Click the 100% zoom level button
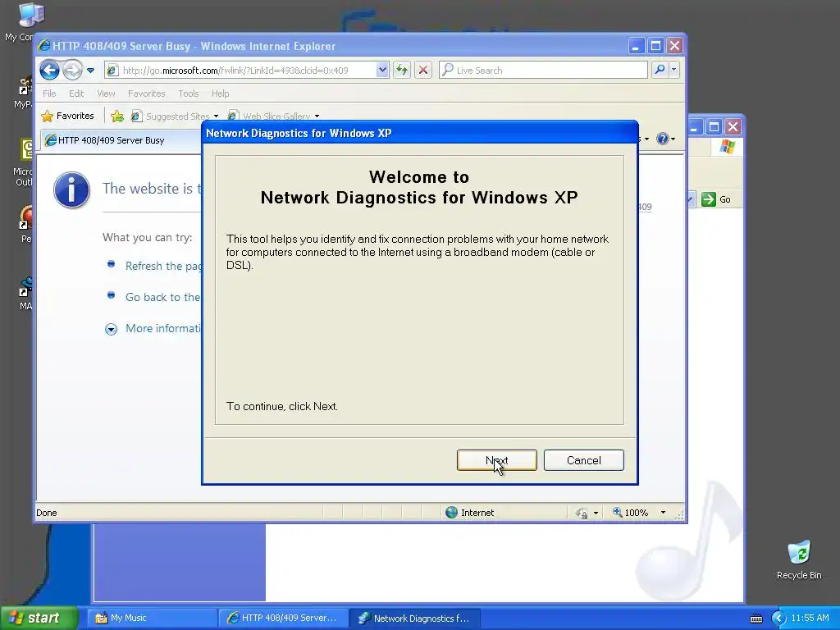 631,513
